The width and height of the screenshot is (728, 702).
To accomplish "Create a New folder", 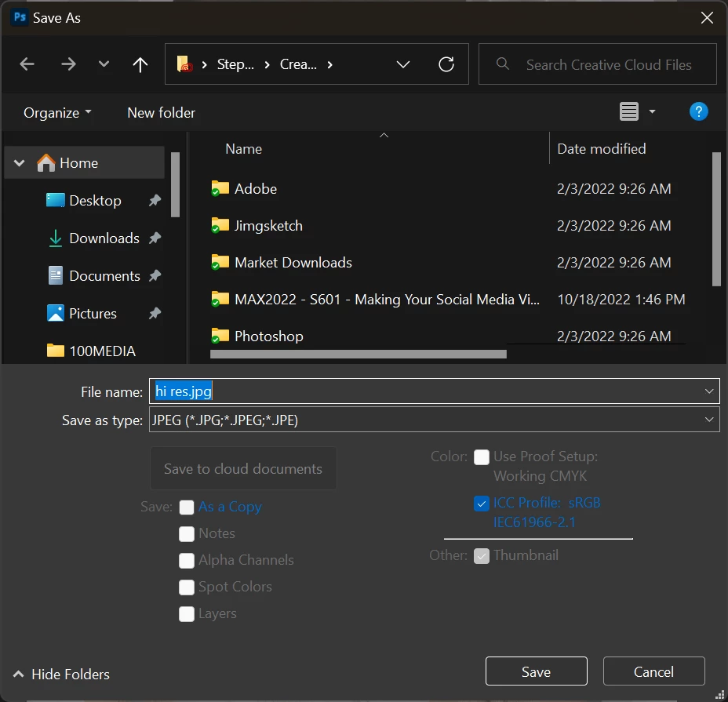I will [161, 113].
